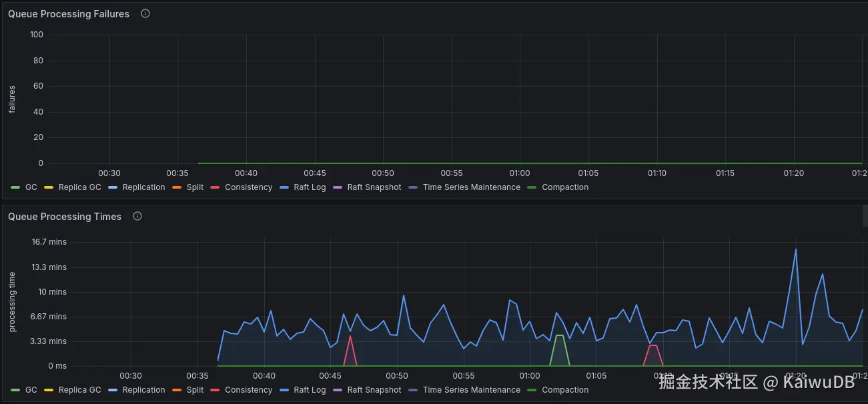Toggle Compaction in Processing Times legend
868x404 pixels.
(x=558, y=390)
